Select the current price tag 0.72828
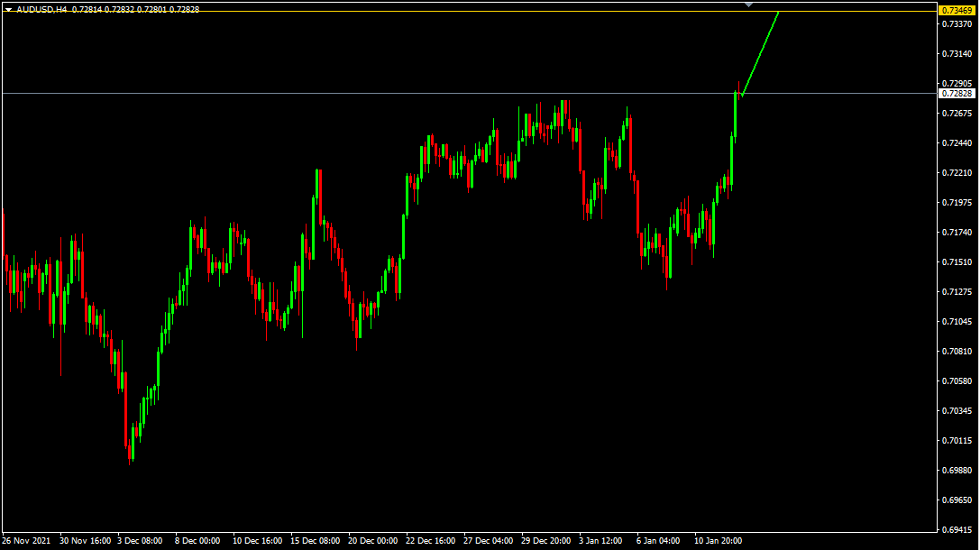 tap(957, 93)
